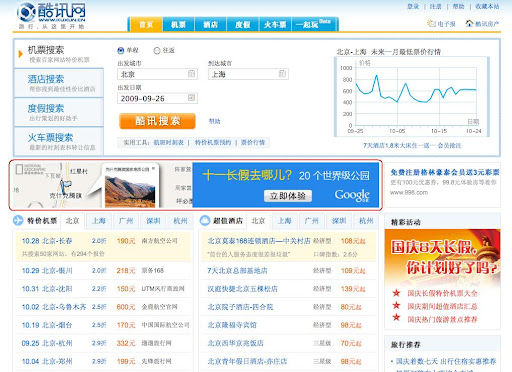The height and width of the screenshot is (372, 512).
Task: Select 杭州 tab under 超值酒店
Action: click(366, 221)
